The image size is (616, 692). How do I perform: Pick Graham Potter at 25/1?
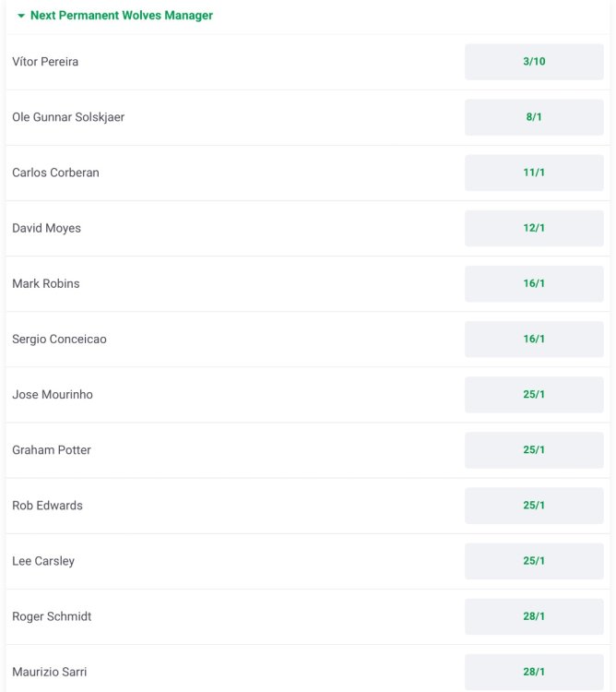pyautogui.click(x=534, y=449)
